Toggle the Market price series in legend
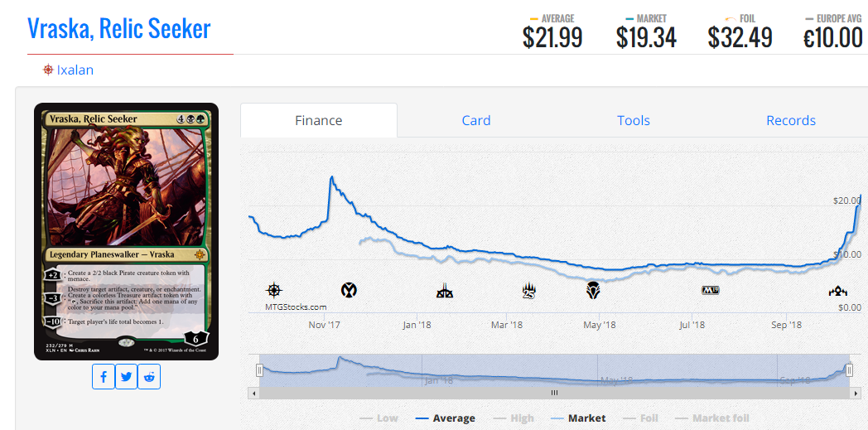 578,418
